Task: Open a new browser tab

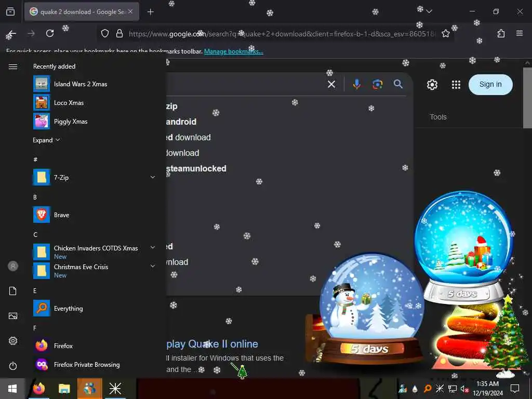Action: point(150,12)
